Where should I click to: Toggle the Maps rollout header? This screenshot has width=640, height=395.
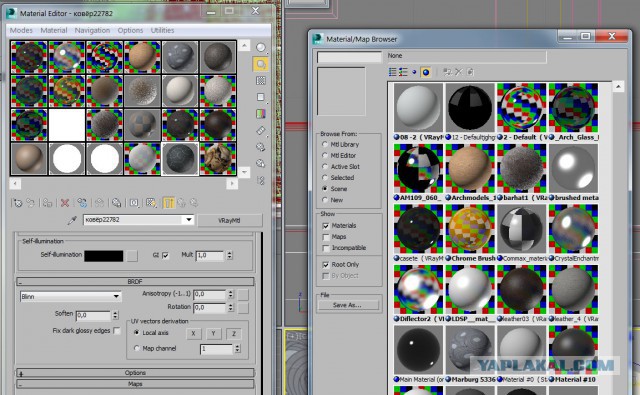135,384
